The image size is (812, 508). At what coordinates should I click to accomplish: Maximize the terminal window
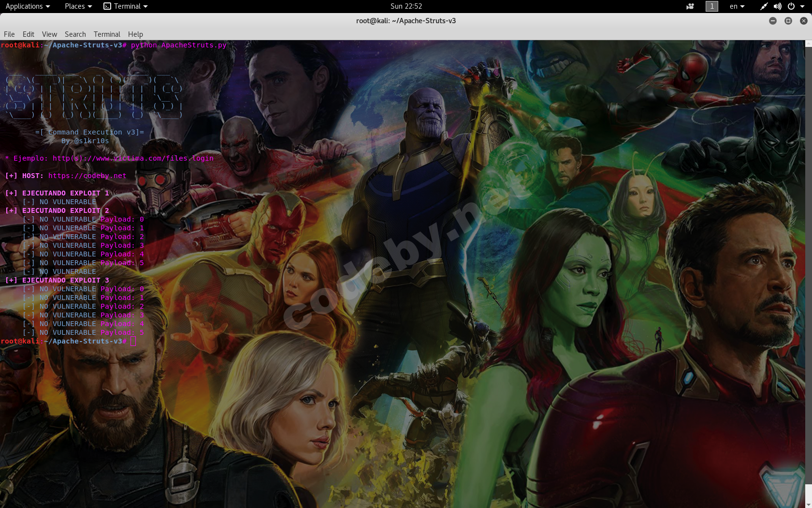pyautogui.click(x=788, y=21)
